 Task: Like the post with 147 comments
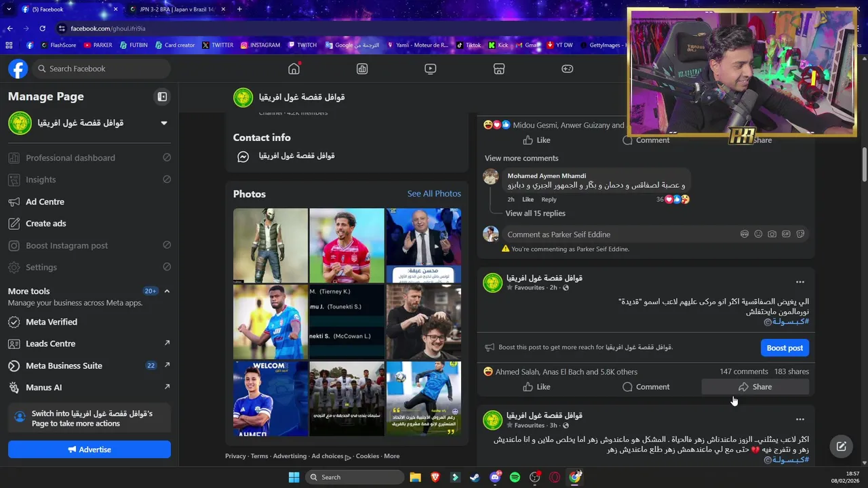point(536,387)
